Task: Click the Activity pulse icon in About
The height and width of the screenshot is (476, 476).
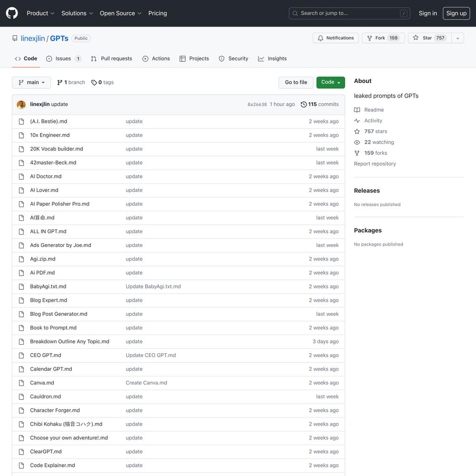Action: click(357, 121)
